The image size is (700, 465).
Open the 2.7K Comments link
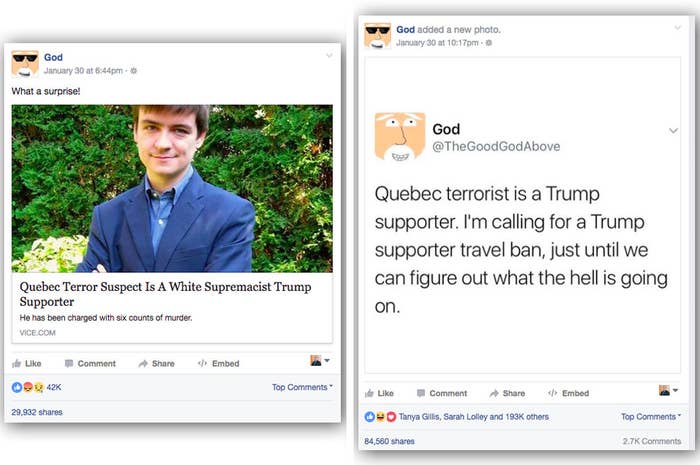coord(652,441)
